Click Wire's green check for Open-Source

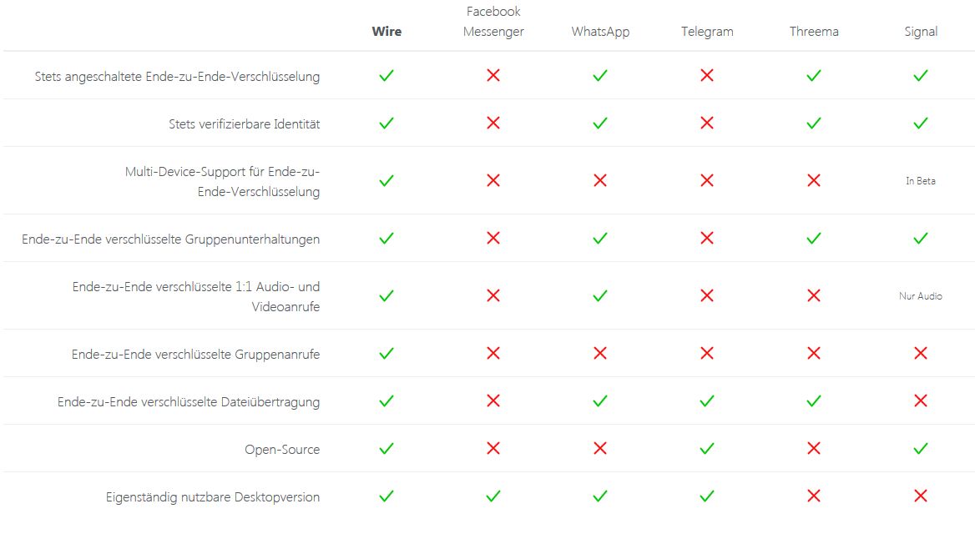386,448
